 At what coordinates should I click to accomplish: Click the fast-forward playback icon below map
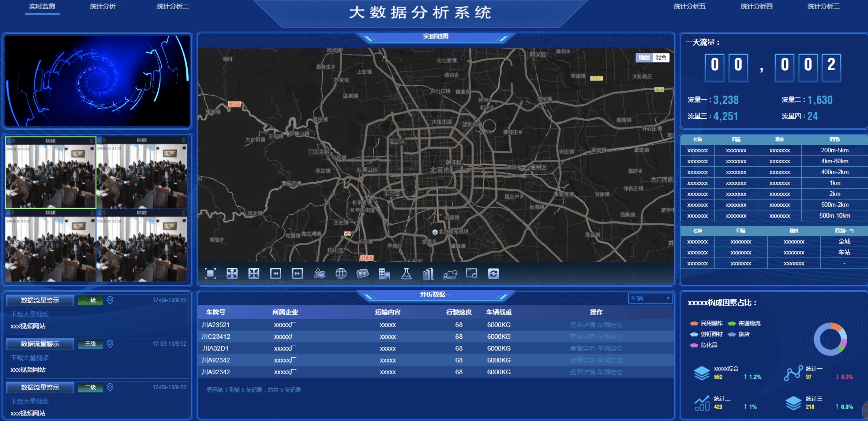coord(297,274)
